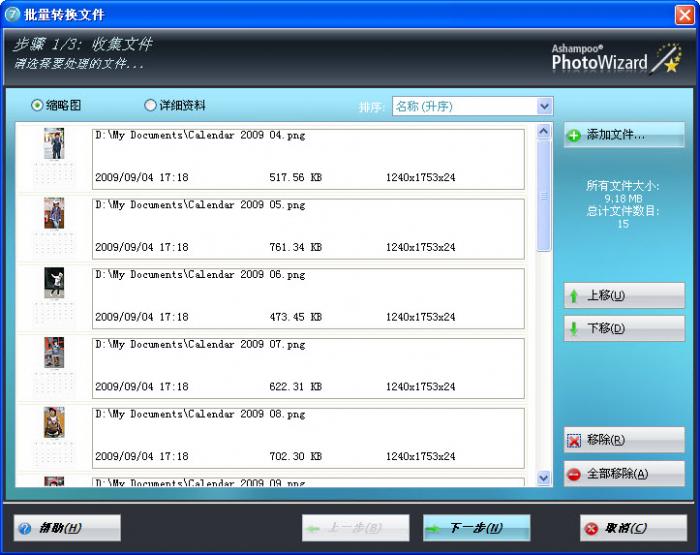This screenshot has width=700, height=555.
Task: Click the green down arrow Move Down icon
Action: click(574, 329)
